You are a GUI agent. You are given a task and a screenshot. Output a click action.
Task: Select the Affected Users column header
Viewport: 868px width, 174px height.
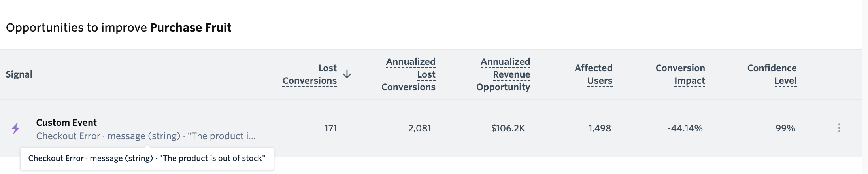594,74
